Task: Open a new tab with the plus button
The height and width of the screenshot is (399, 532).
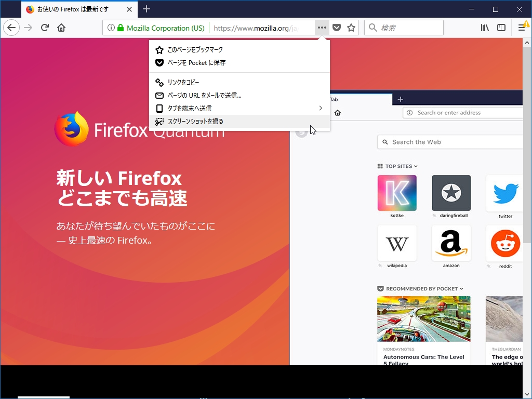Action: (x=146, y=9)
